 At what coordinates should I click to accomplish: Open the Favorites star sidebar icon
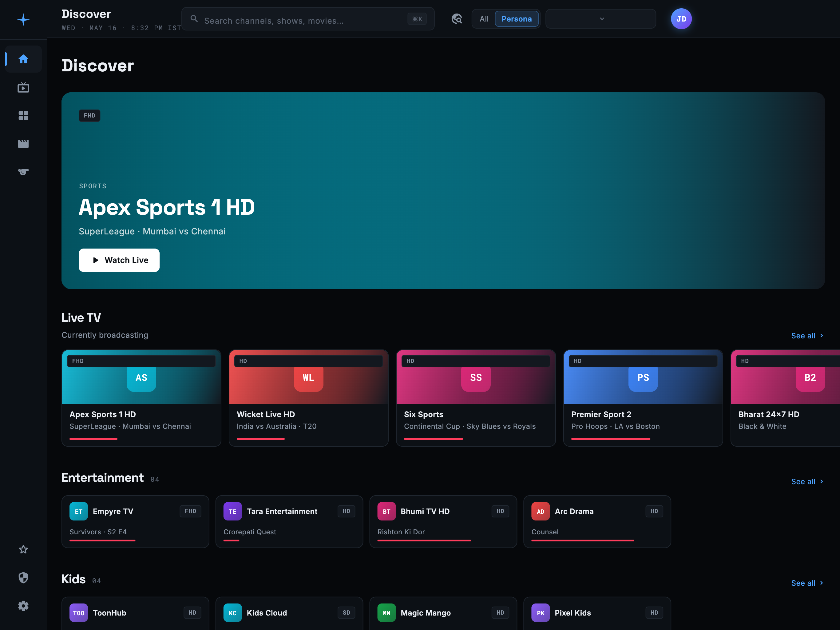(x=23, y=549)
